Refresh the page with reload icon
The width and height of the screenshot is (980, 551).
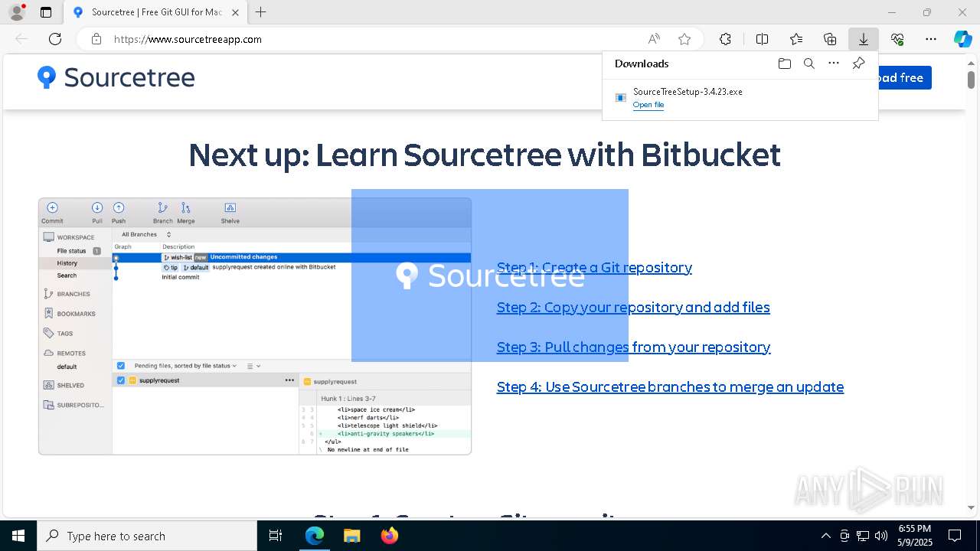pyautogui.click(x=55, y=39)
